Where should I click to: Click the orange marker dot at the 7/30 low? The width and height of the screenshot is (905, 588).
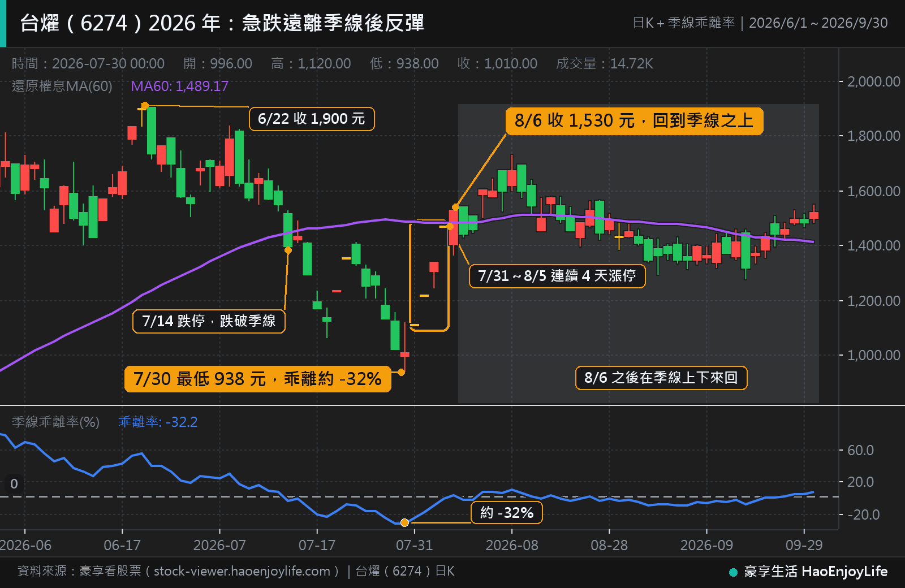click(x=401, y=372)
